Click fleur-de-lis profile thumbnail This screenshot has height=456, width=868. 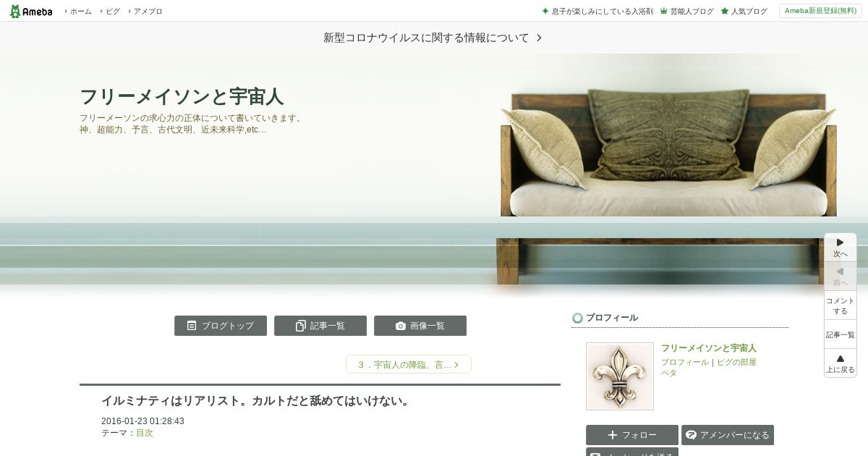click(620, 376)
